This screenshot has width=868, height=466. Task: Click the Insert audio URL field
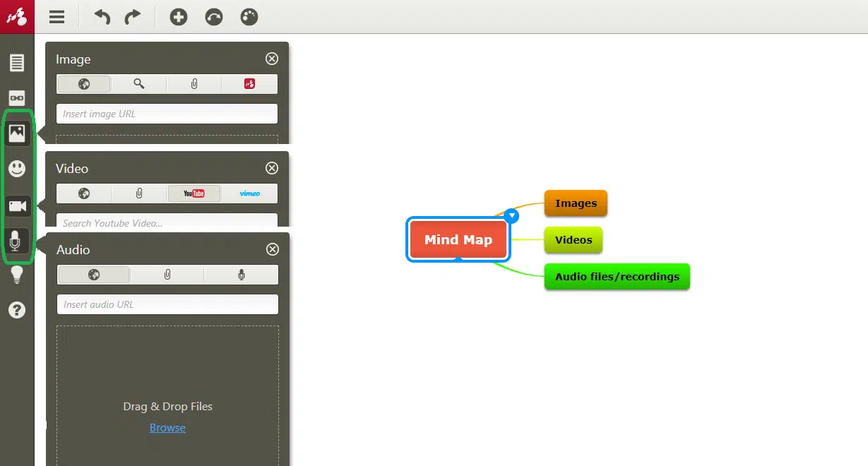[x=167, y=304]
